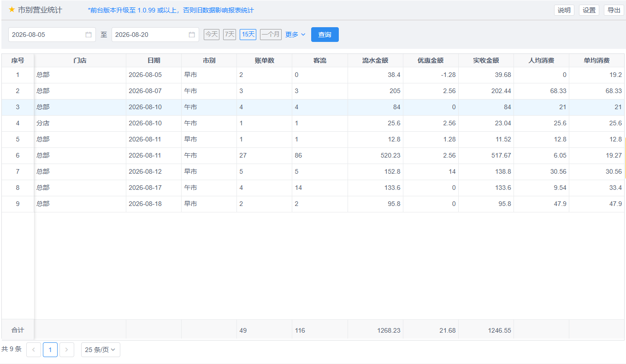Image resolution: width=626 pixels, height=364 pixels.
Task: Click date 2026-08-05 in row 1
Action: click(145, 75)
